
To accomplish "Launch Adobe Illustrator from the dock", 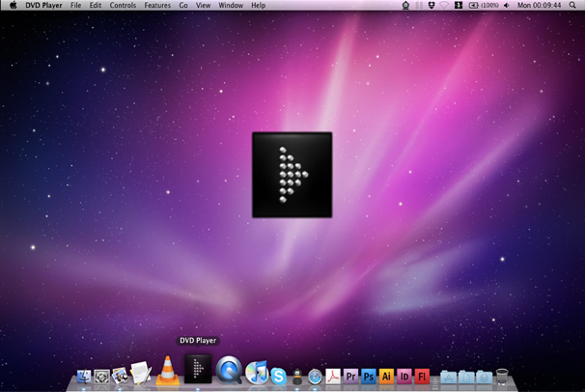I will [x=386, y=376].
